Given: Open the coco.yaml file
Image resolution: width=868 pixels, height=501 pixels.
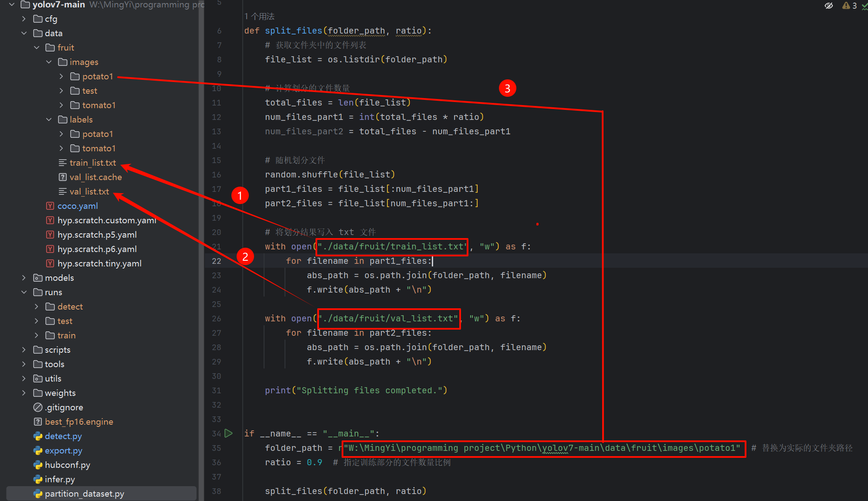Looking at the screenshot, I should [77, 206].
